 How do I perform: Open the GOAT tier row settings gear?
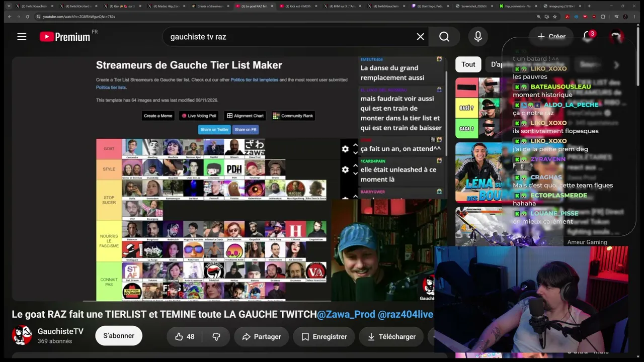(x=345, y=149)
